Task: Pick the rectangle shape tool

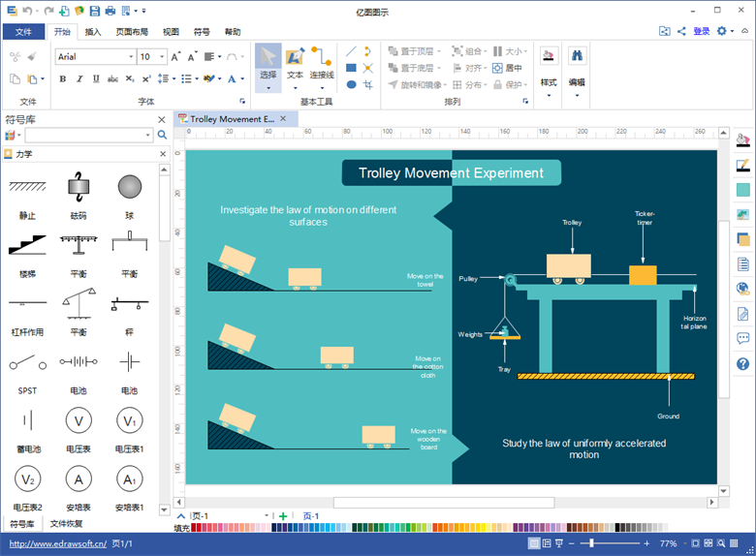Action: click(x=352, y=68)
